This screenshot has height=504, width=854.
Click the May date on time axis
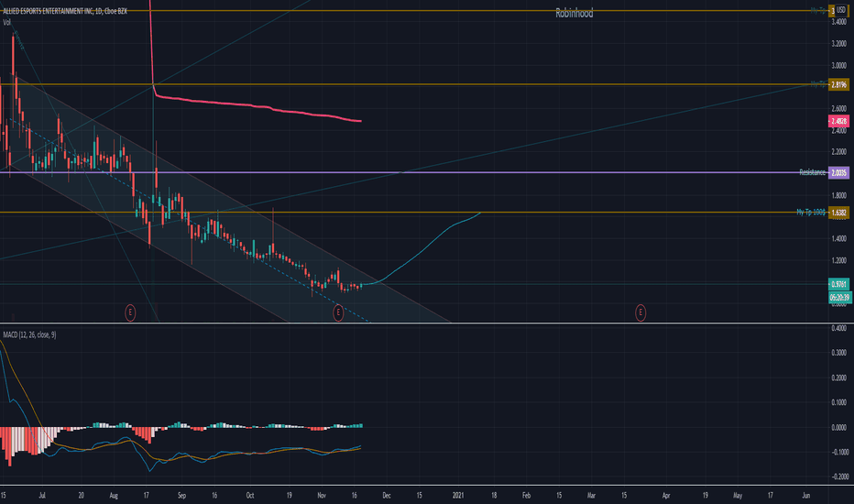(x=738, y=495)
